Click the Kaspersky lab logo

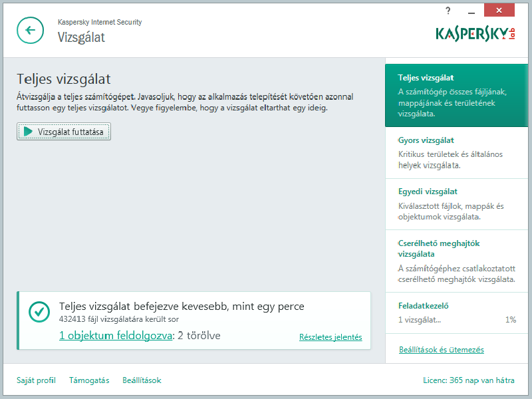475,34
